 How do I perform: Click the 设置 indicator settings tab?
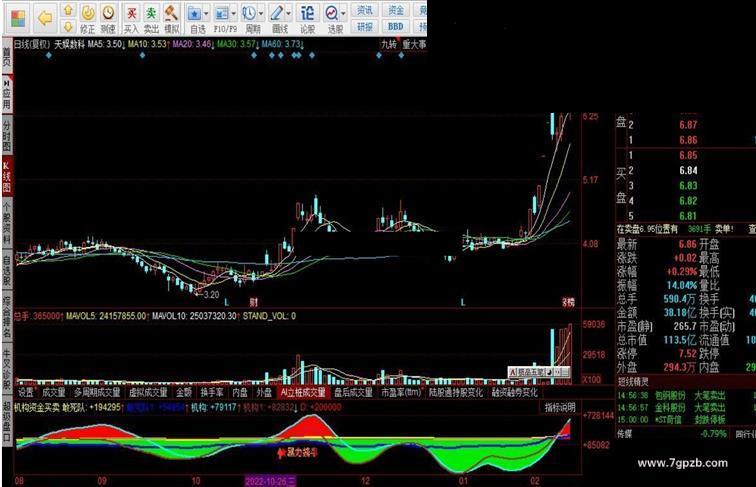[x=26, y=392]
